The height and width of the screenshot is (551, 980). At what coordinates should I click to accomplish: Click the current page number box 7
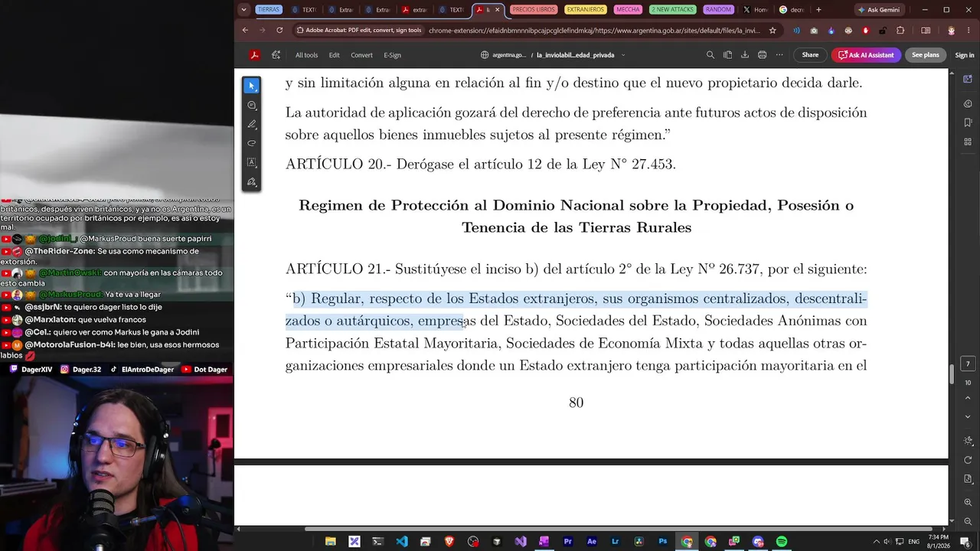pos(968,364)
